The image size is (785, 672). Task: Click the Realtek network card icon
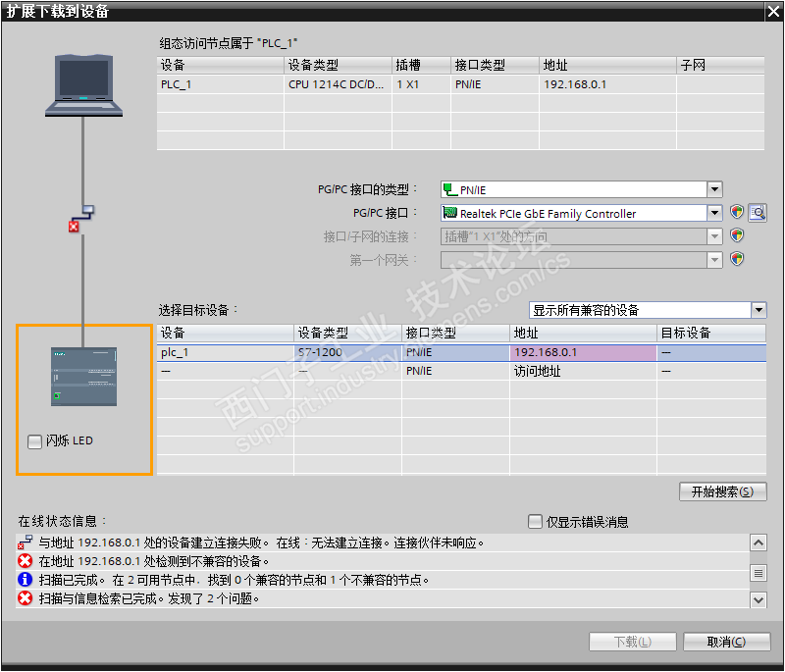[450, 213]
